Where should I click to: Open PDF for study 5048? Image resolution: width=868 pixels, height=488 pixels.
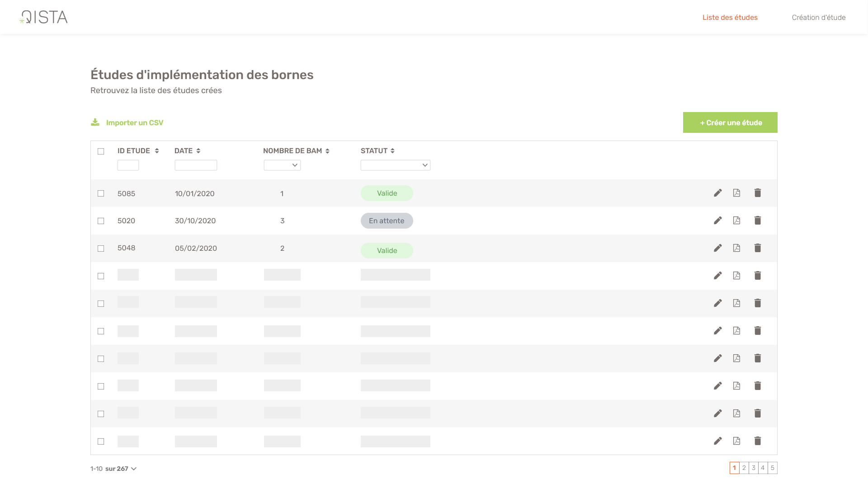point(736,248)
